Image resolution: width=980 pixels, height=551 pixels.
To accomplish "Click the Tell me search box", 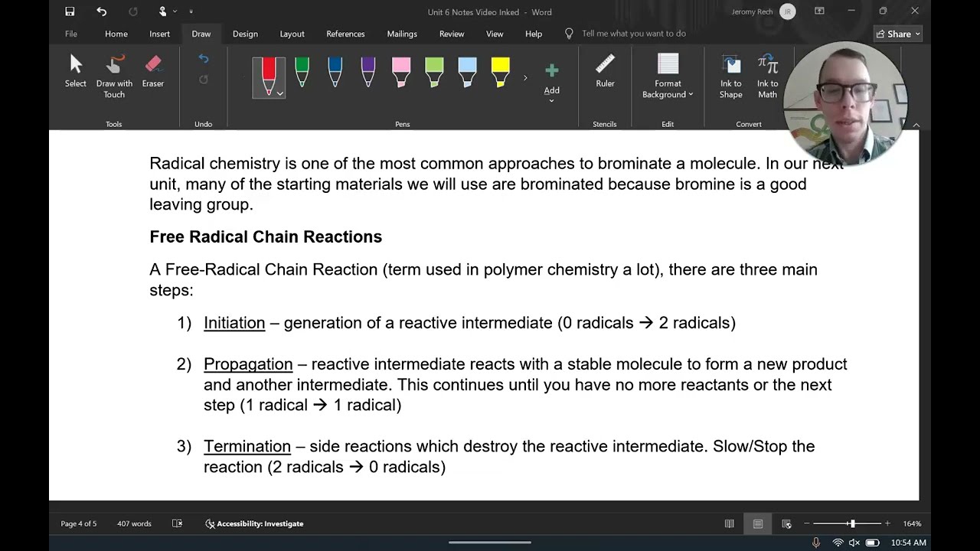I will tap(633, 34).
